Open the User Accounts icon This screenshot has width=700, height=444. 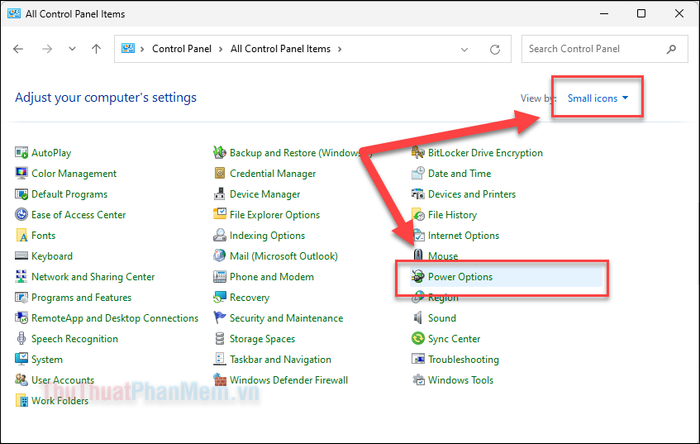coord(21,380)
